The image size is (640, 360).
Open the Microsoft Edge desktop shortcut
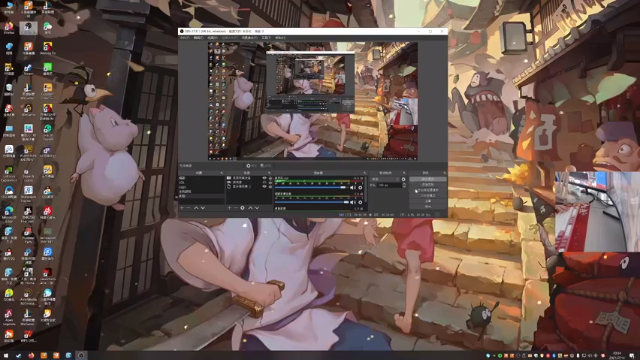point(9,213)
